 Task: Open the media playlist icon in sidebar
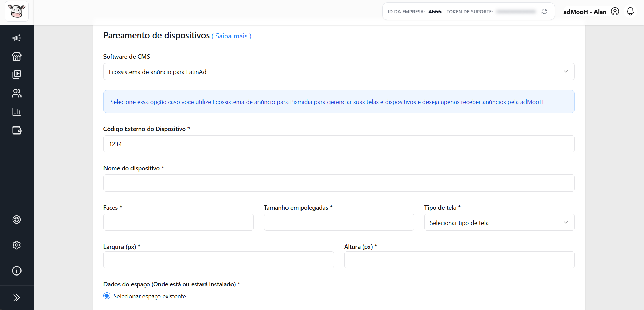click(x=17, y=74)
